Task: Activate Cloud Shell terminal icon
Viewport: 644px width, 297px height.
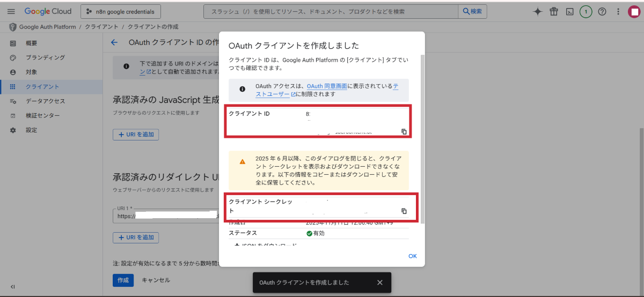Action: [570, 11]
